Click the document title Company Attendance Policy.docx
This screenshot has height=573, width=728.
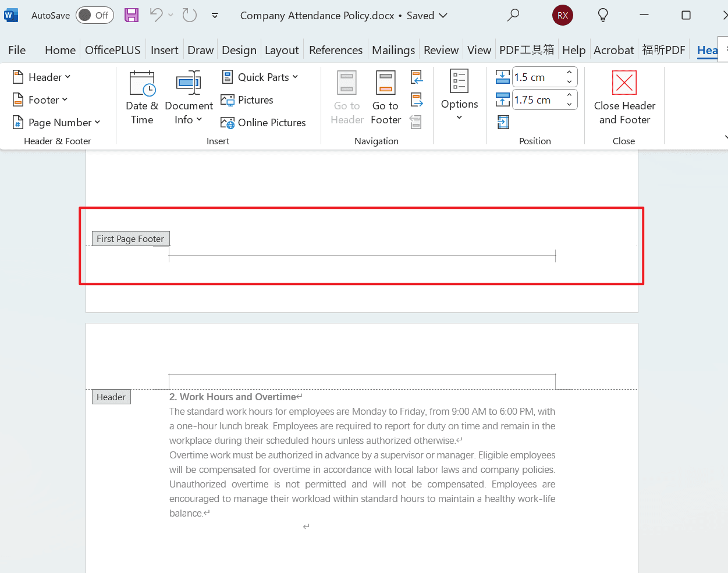pos(317,16)
